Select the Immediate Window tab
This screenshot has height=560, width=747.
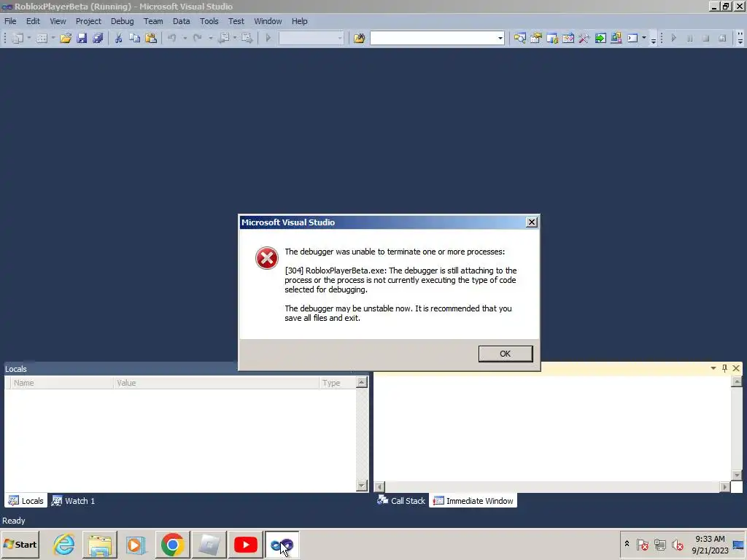click(x=473, y=501)
